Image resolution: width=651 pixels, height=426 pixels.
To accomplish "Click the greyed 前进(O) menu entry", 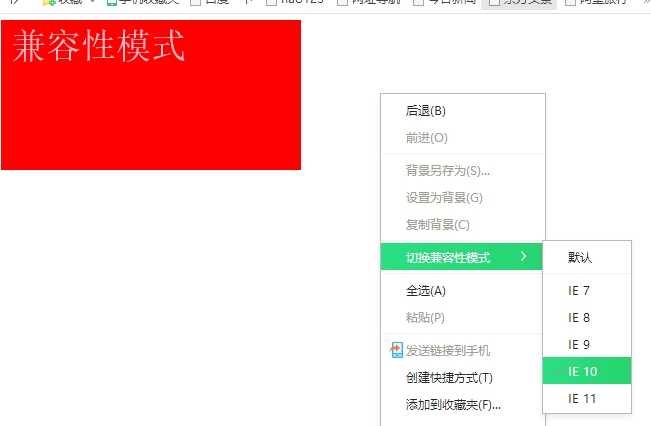I will pos(463,138).
